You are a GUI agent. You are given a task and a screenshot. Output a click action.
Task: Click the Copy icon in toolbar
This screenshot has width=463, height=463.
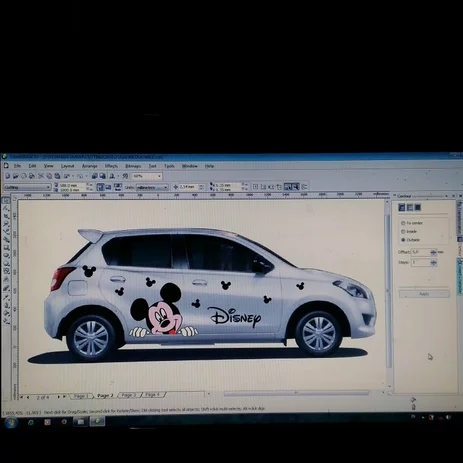click(x=49, y=176)
